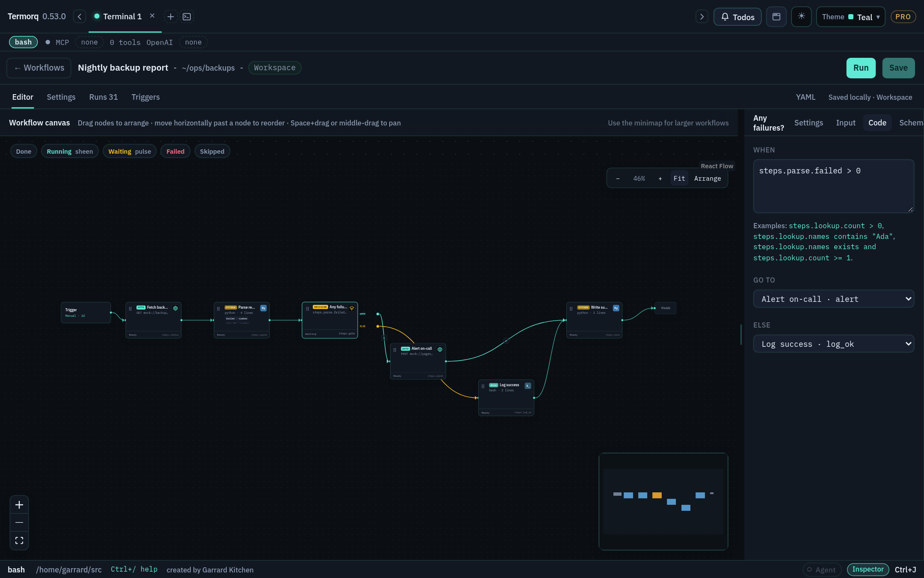Open the ELSE Log success dropdown
The image size is (924, 578).
pos(834,344)
